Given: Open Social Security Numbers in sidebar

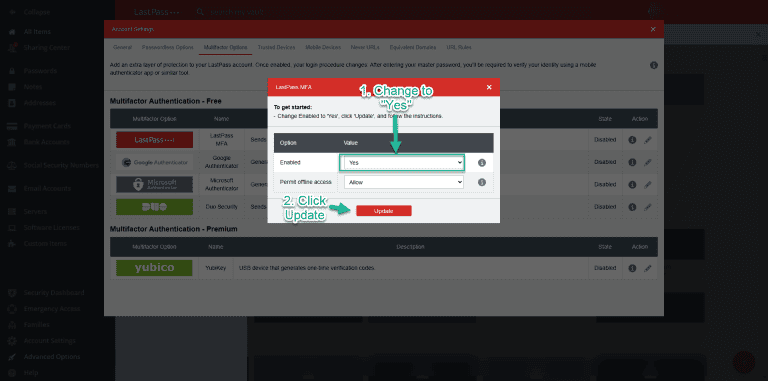Looking at the screenshot, I should coord(61,166).
